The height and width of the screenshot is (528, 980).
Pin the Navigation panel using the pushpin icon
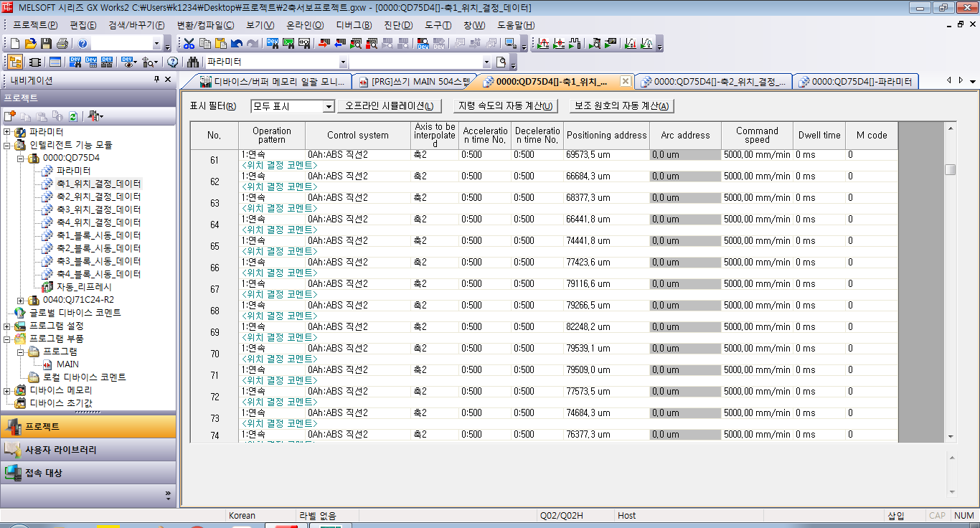(156, 80)
